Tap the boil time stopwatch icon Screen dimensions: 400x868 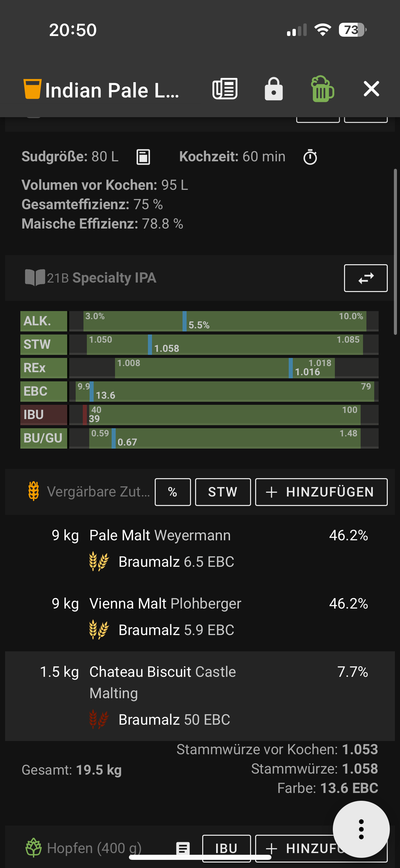[310, 157]
